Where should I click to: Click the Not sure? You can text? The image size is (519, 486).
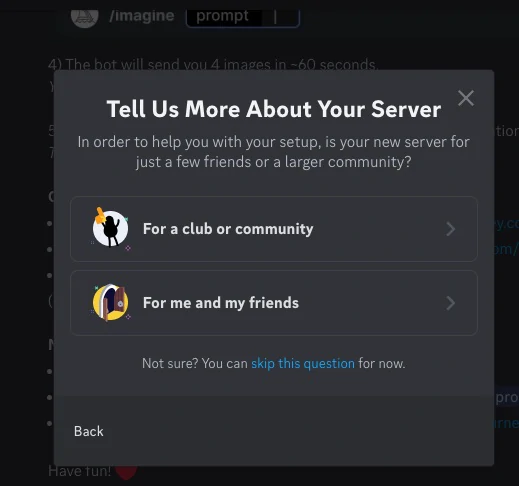[x=195, y=363]
